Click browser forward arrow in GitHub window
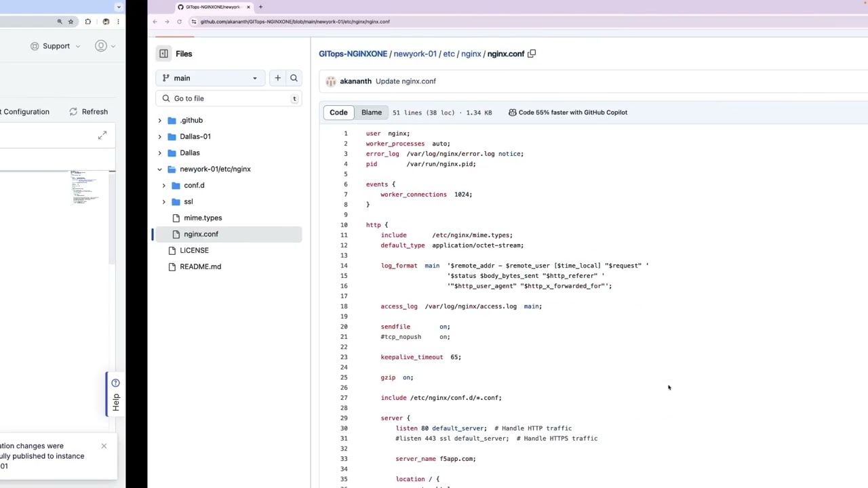This screenshot has height=488, width=868. 167,22
